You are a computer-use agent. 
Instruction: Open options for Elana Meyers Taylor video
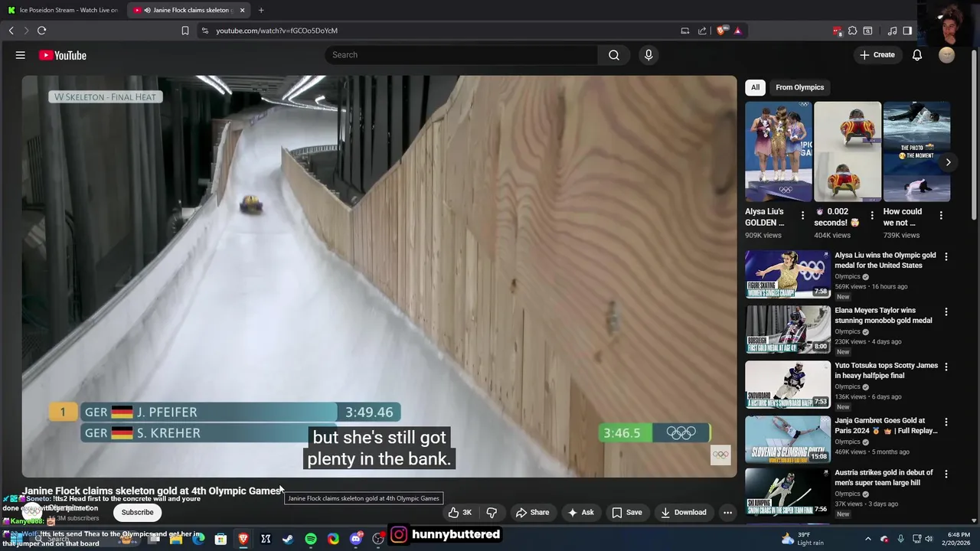pyautogui.click(x=946, y=312)
